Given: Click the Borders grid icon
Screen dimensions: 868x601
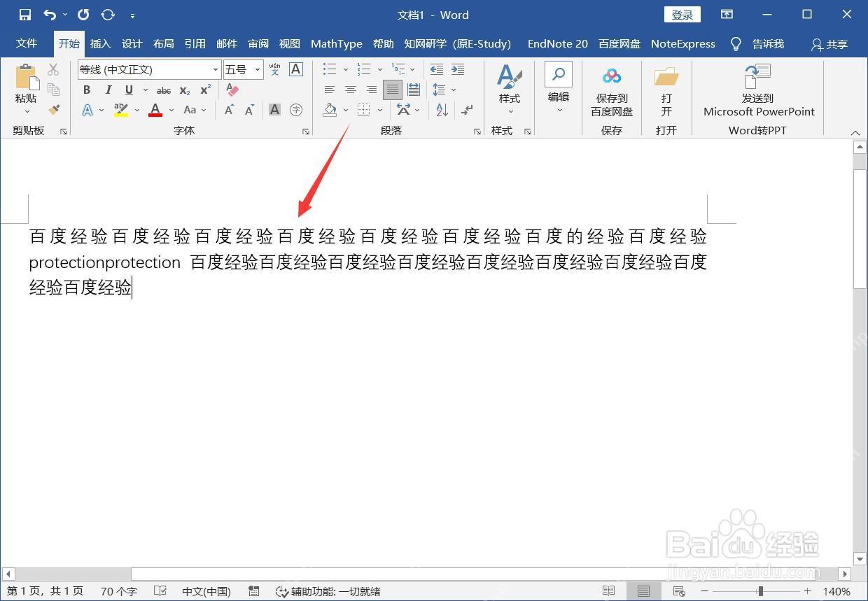Looking at the screenshot, I should [363, 110].
